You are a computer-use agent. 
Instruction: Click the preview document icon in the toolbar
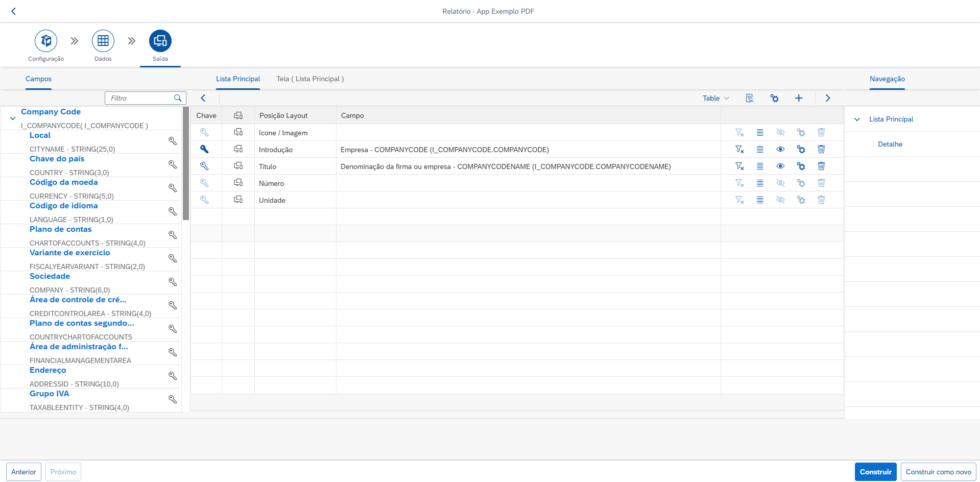(x=750, y=98)
